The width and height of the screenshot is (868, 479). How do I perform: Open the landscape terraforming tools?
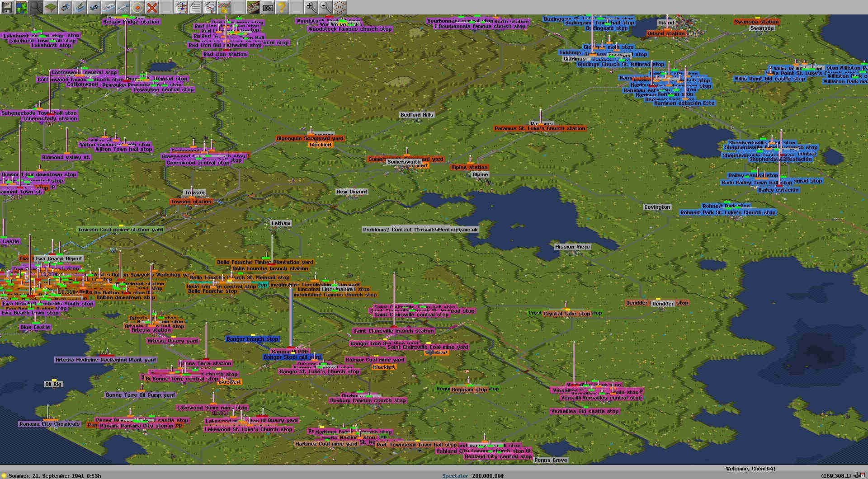point(51,7)
